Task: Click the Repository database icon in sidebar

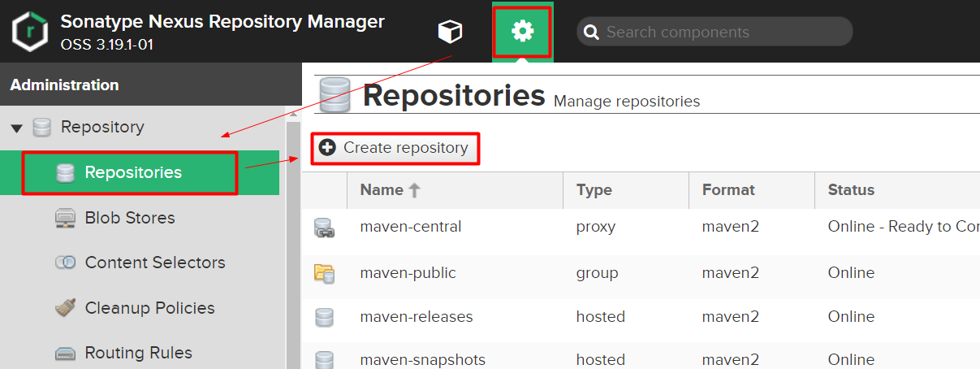Action: 42,128
